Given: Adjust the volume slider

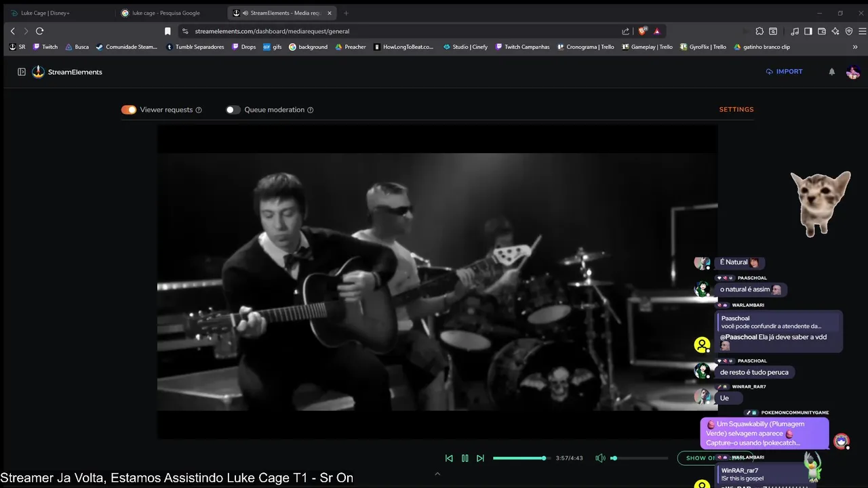Looking at the screenshot, I should (x=639, y=458).
